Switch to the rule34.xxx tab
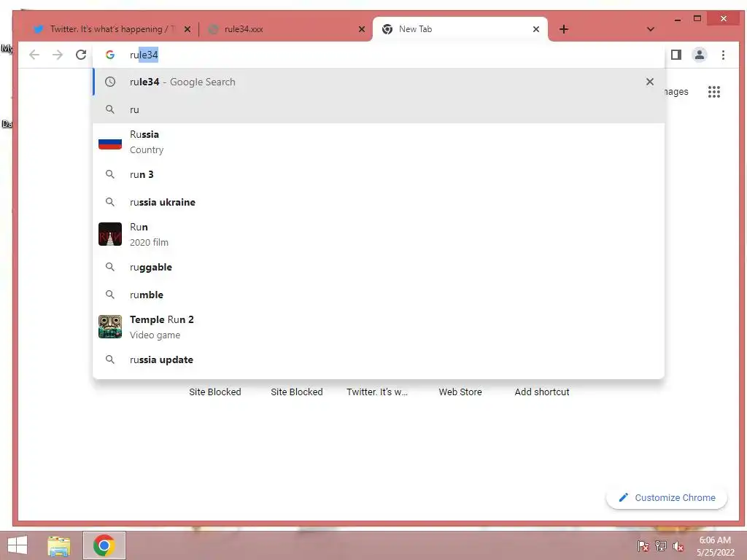 (286, 29)
